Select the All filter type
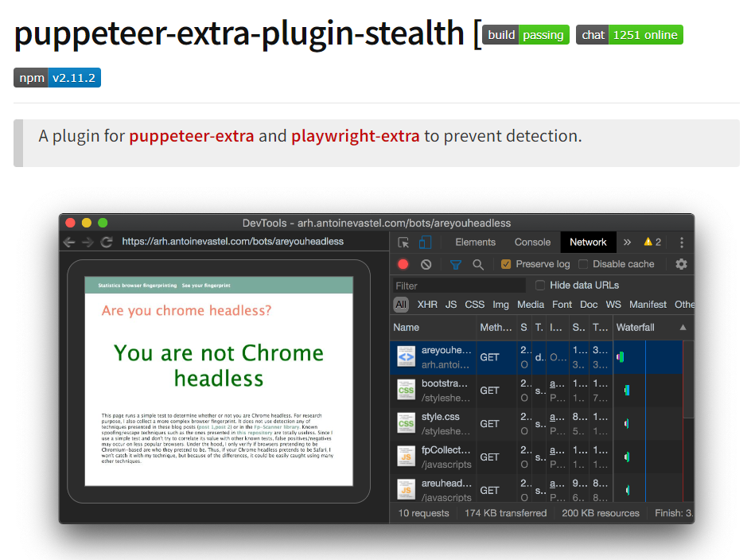Viewport: 751px width, 560px height. [401, 305]
